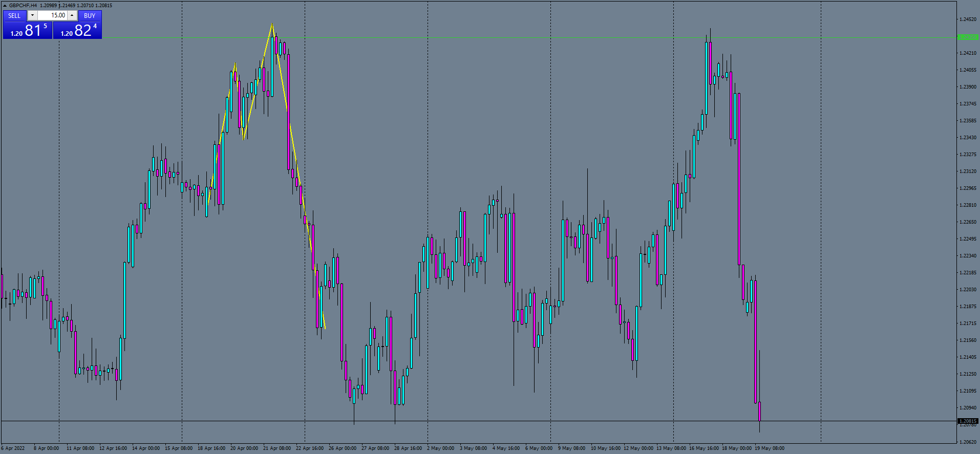Click the 2 May 00:00 time axis label

click(440, 448)
